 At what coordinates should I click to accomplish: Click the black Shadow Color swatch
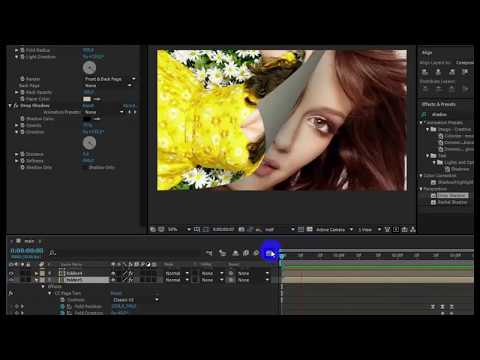(87, 119)
